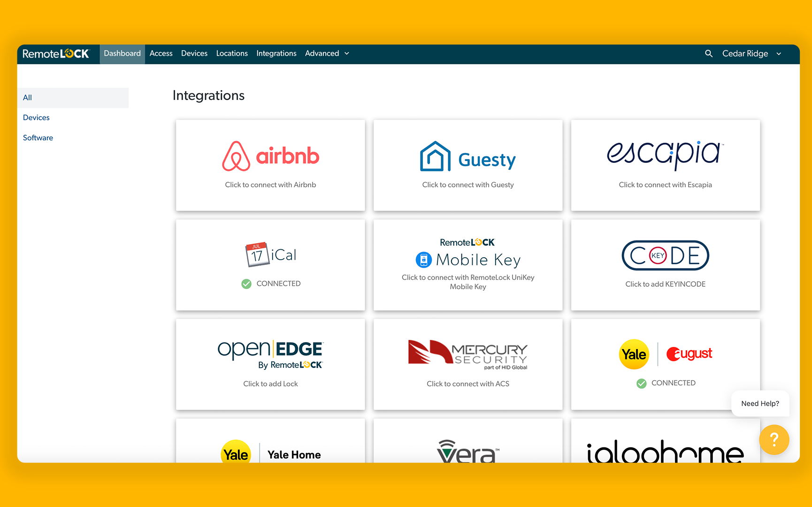Click the igloohome logo
The width and height of the screenshot is (812, 507).
665,451
